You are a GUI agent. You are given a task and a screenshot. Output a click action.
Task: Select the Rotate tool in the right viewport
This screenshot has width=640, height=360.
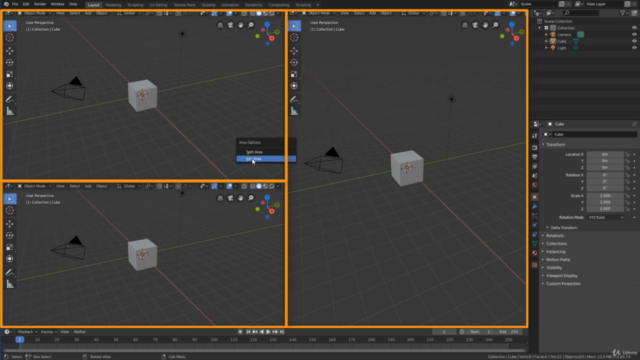tap(294, 62)
